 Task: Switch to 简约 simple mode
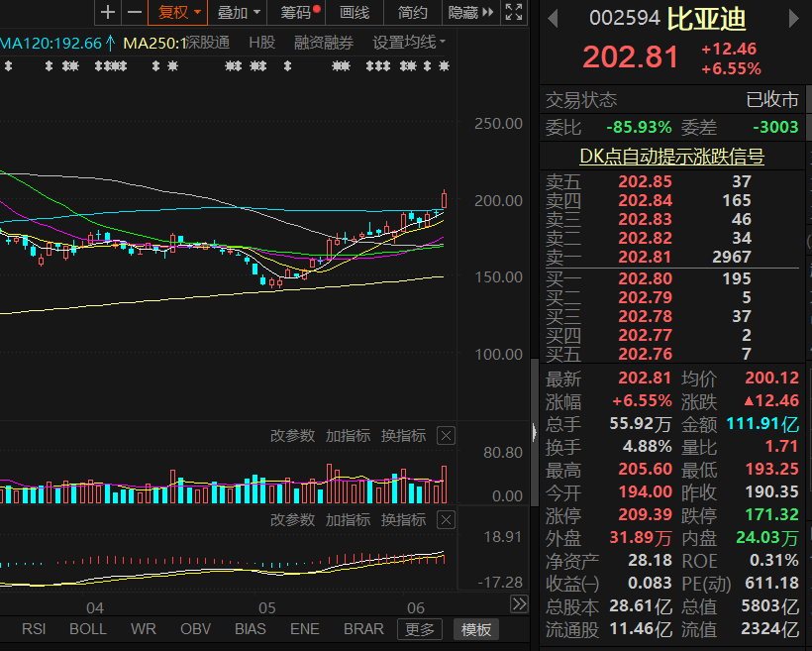click(412, 12)
